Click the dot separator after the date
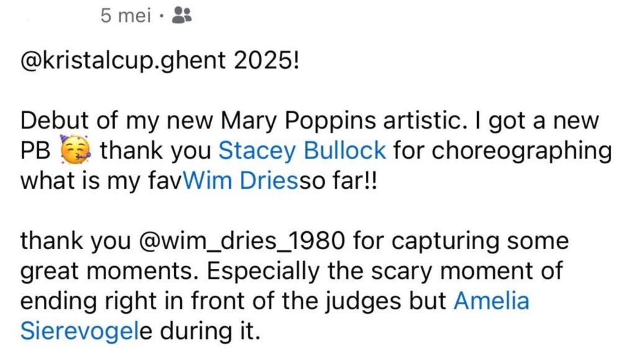This screenshot has width=636, height=364. 162,17
